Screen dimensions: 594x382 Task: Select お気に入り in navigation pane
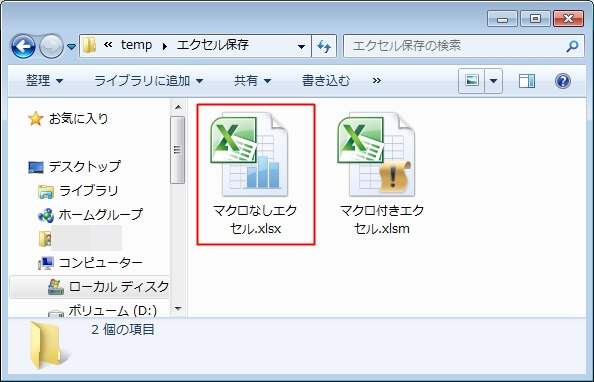79,119
